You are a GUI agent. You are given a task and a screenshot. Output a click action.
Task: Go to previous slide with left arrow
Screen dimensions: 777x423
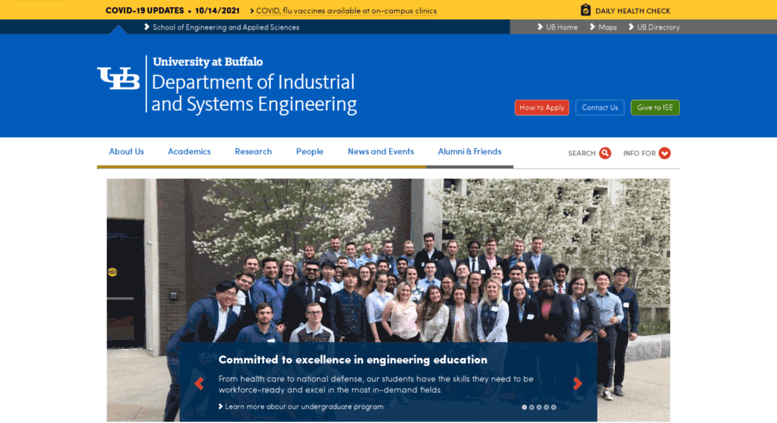click(x=199, y=383)
